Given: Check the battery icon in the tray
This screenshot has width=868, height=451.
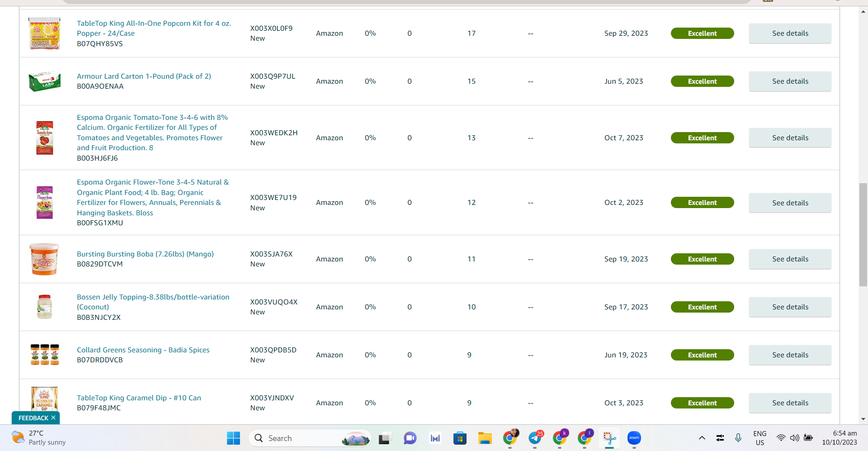Looking at the screenshot, I should 808,438.
